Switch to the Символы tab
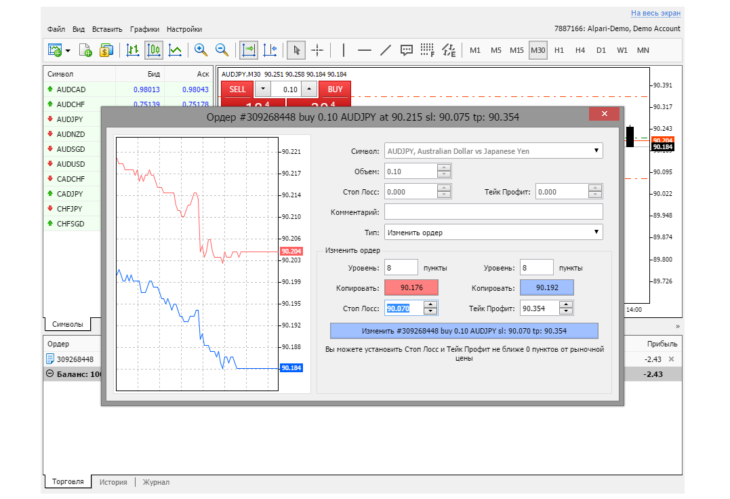The width and height of the screenshot is (730, 499). click(x=68, y=324)
